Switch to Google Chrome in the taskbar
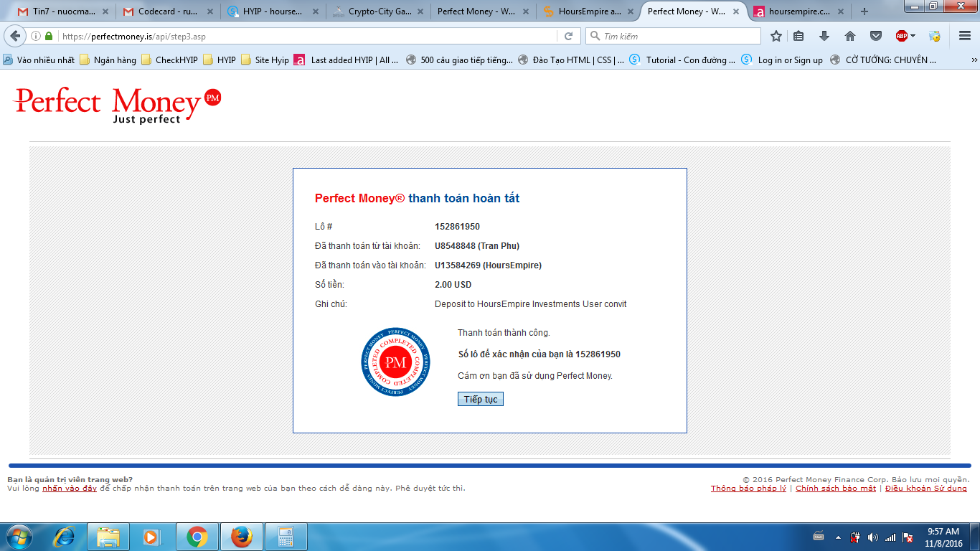 [x=197, y=537]
